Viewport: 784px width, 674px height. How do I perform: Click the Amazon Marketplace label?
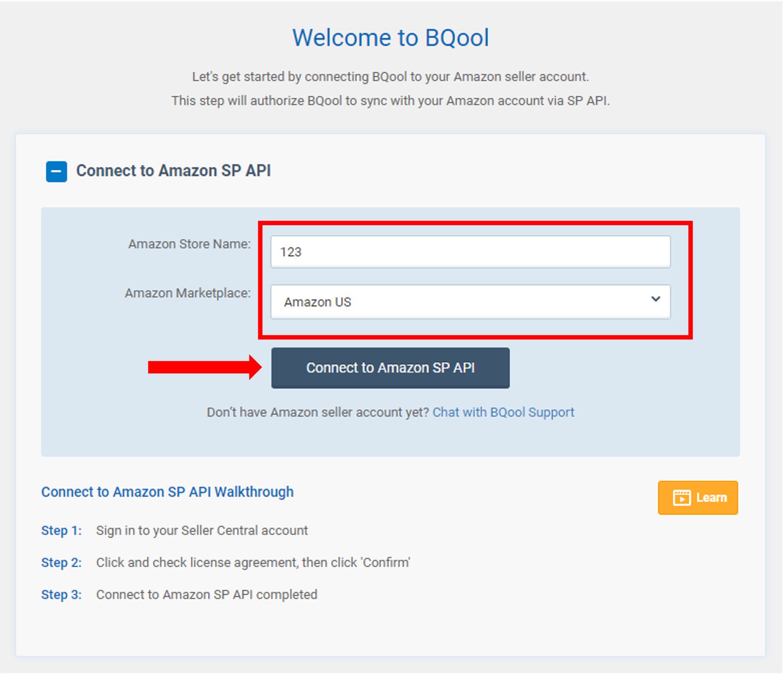(x=187, y=293)
